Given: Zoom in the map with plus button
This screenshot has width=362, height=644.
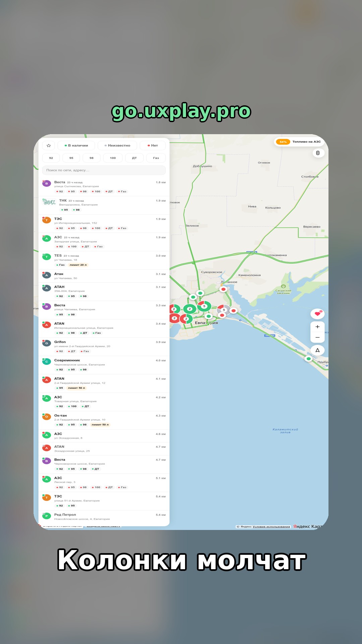Looking at the screenshot, I should coord(317,327).
